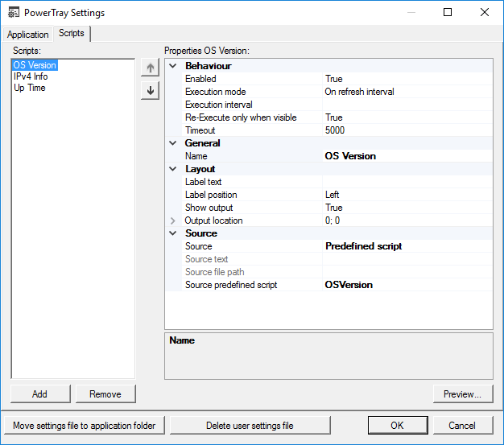Viewport: 504px width, 445px height.
Task: Select the Source text property label
Action: (x=206, y=259)
